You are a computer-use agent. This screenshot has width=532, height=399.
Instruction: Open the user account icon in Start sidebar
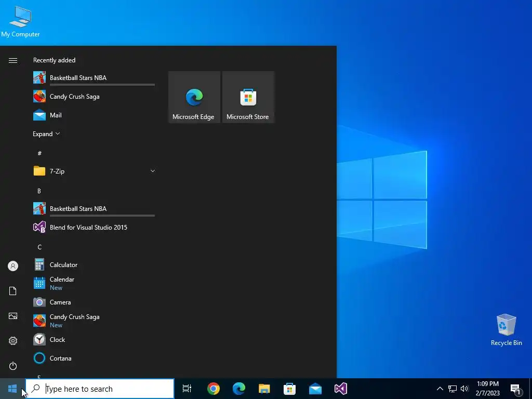pyautogui.click(x=13, y=266)
